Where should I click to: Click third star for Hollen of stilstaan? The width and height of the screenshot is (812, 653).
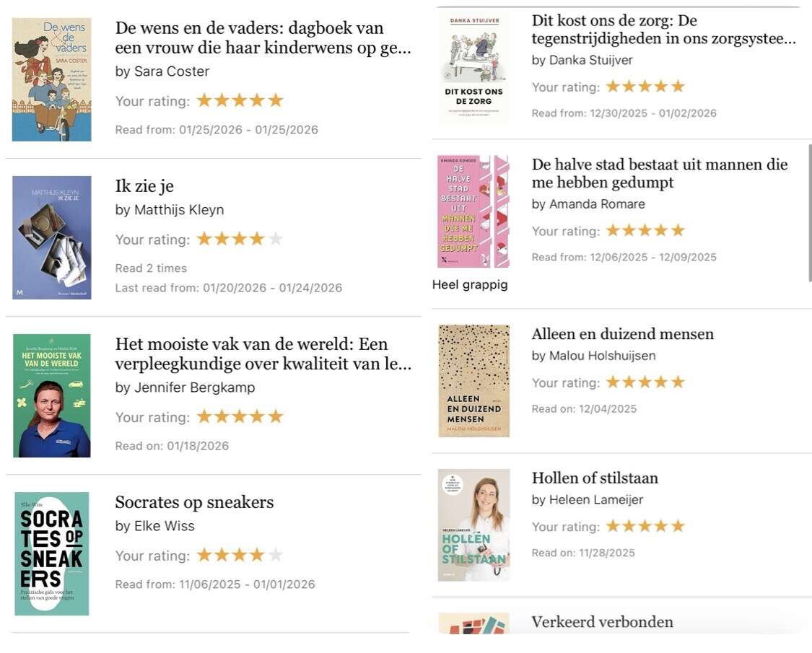tap(645, 526)
